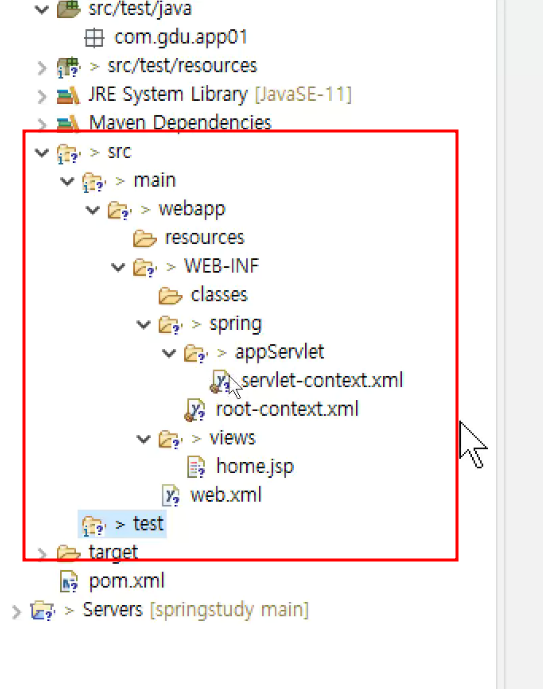The width and height of the screenshot is (543, 689).
Task: Select the Maven Dependencies entry
Action: click(x=180, y=123)
